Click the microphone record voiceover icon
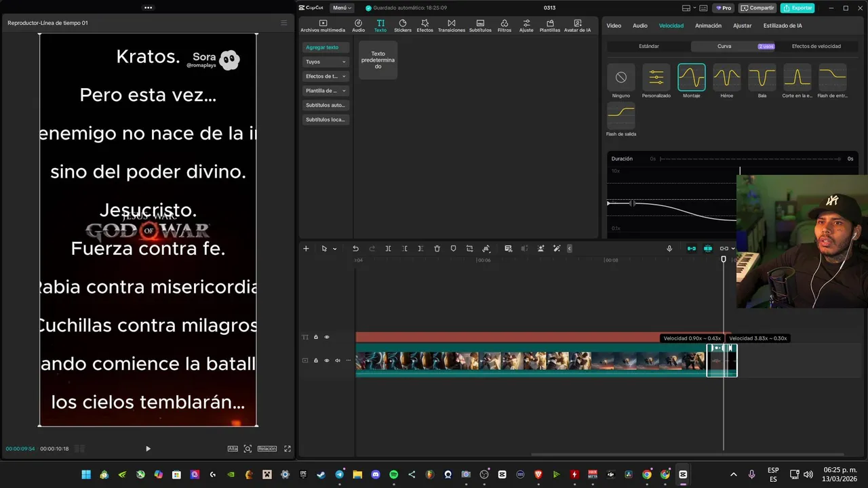 click(x=669, y=249)
